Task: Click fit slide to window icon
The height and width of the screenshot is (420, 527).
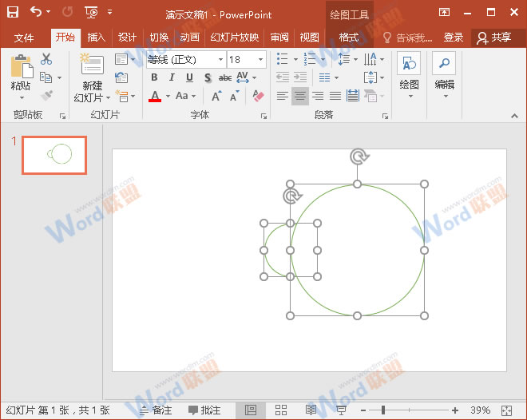Action: click(x=505, y=410)
